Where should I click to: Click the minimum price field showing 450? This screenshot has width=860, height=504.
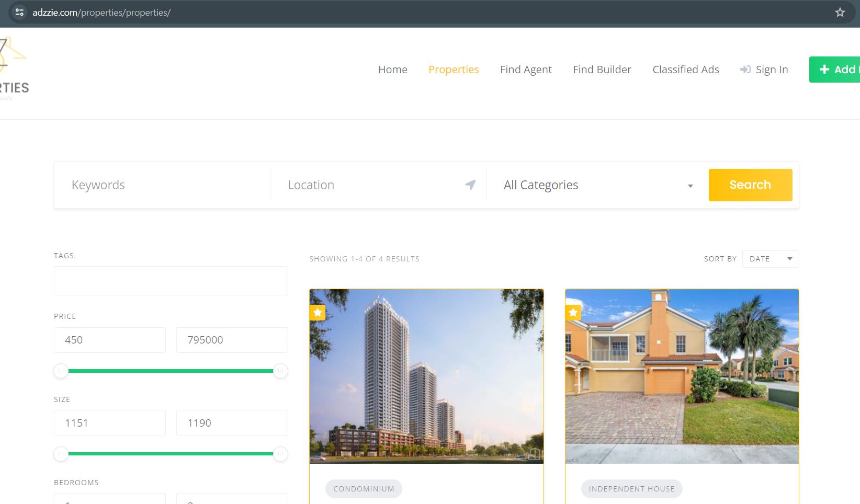tap(110, 340)
